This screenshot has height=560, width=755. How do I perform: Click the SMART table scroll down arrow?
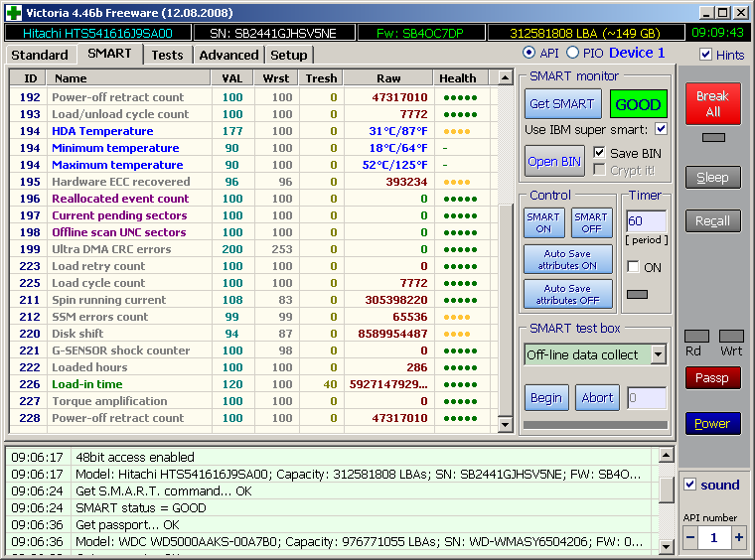pos(505,424)
